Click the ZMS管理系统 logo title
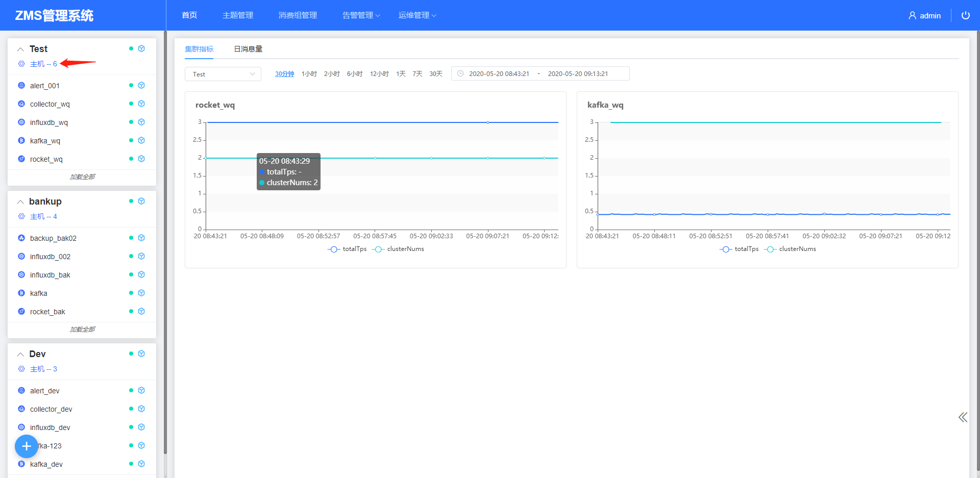Screen dimensions: 980x478 tap(54, 15)
